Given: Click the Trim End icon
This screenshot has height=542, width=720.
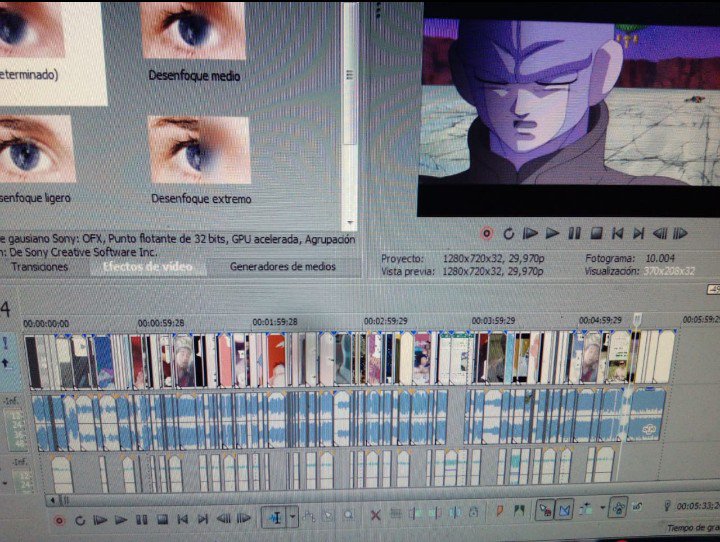Looking at the screenshot, I should click(x=434, y=512).
